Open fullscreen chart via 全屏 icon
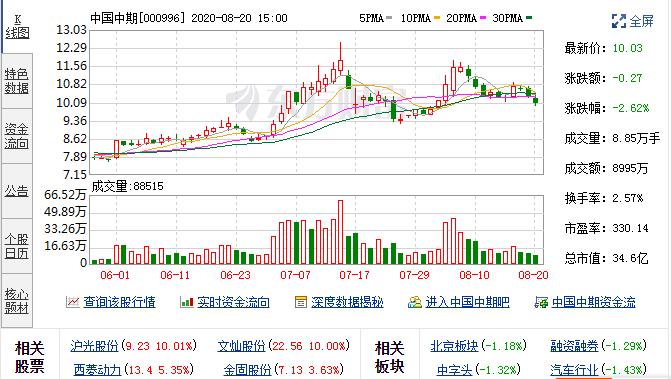This screenshot has width=671, height=379. (619, 21)
